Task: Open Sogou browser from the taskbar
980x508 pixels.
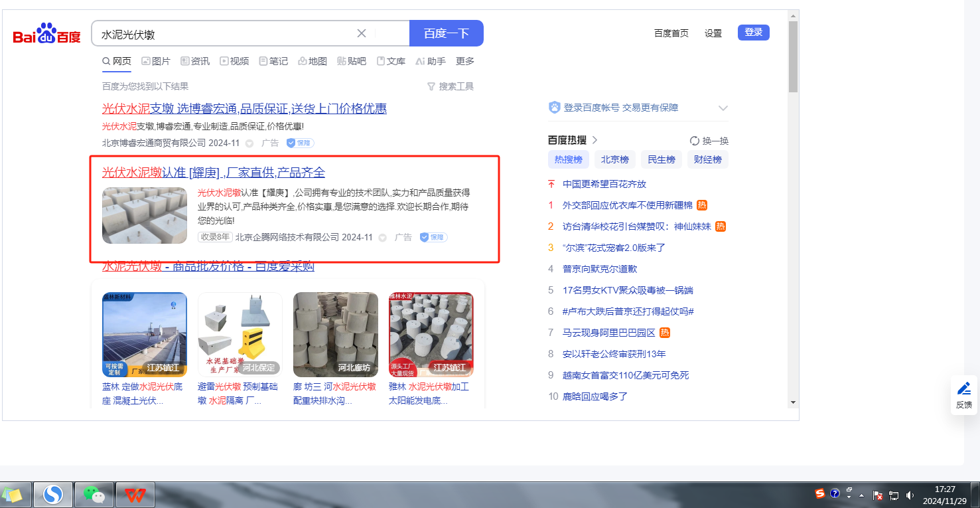Action: point(53,495)
